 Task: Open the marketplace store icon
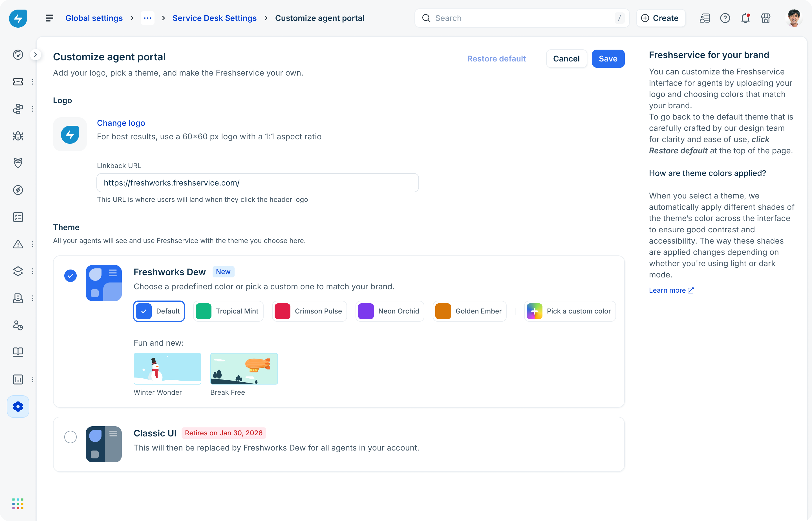766,18
